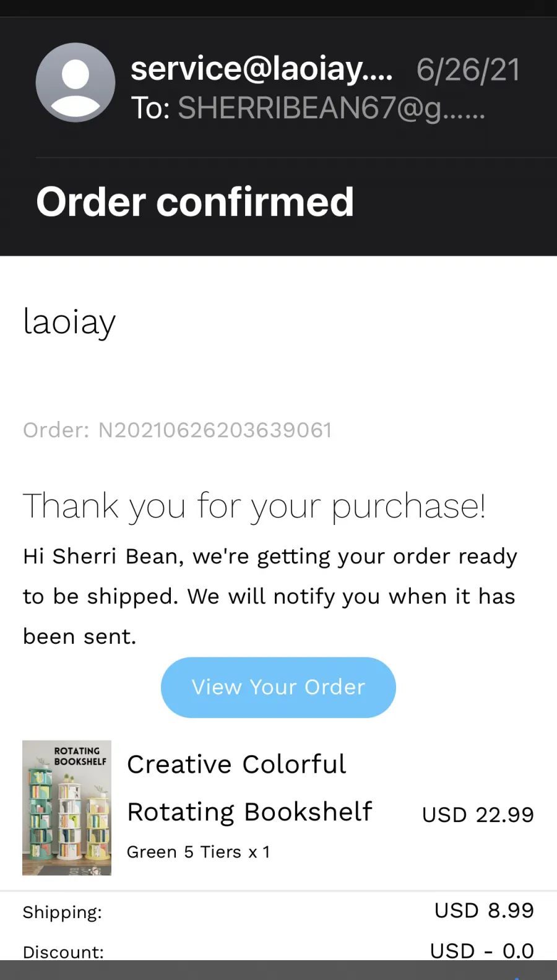Open the rotating bookshelf product thumbnail
This screenshot has width=557, height=980.
coord(67,807)
